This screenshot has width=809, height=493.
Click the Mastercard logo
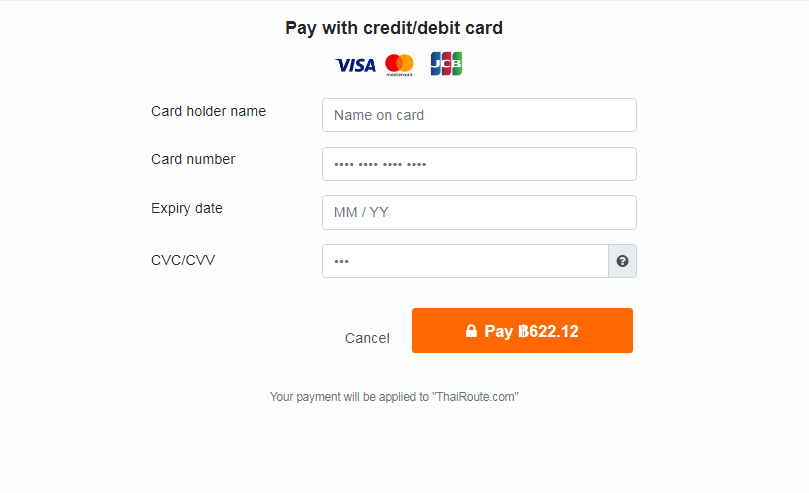(399, 64)
